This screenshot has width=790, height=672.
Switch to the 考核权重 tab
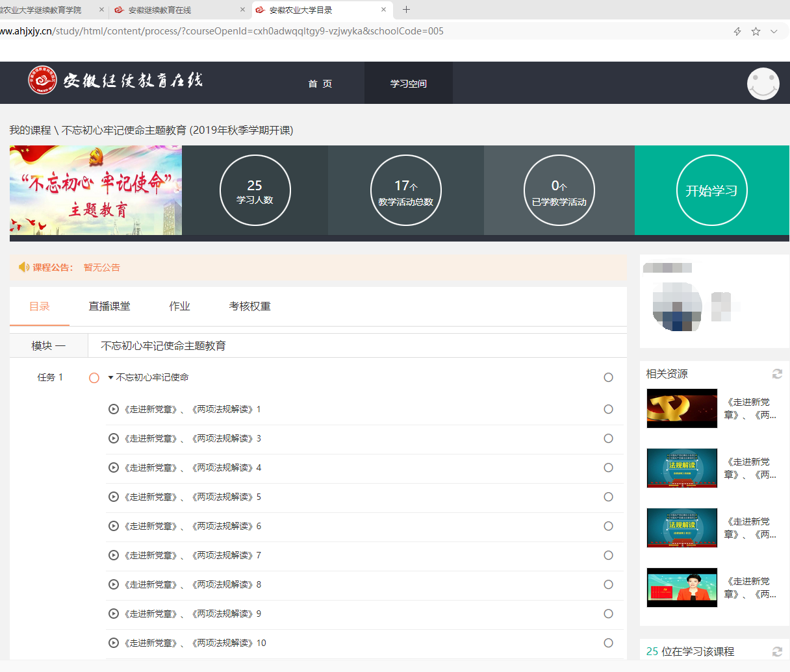click(249, 306)
